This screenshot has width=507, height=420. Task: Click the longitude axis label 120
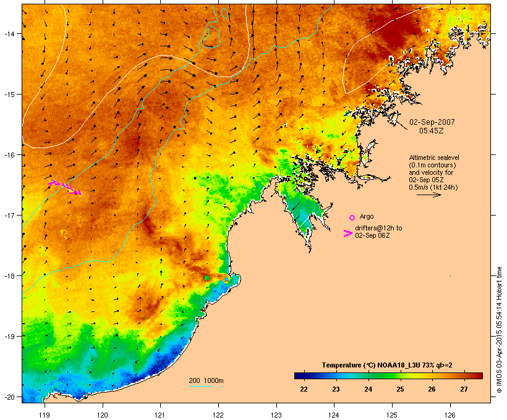tap(103, 415)
